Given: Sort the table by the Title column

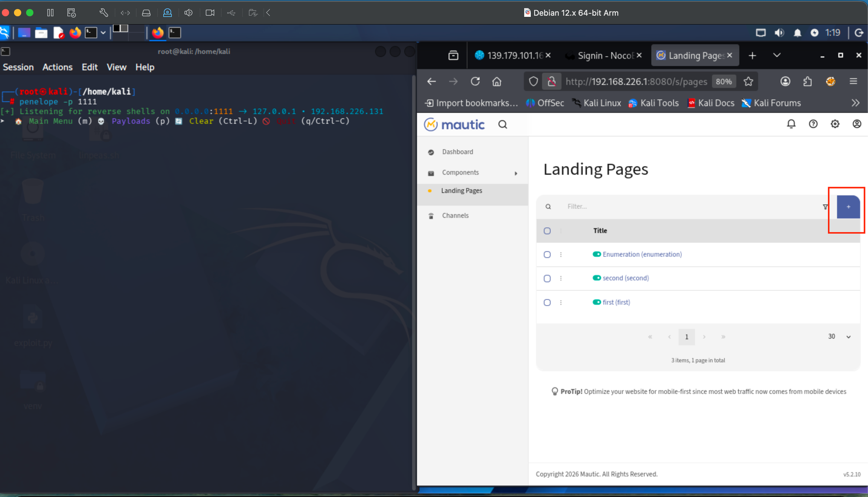Looking at the screenshot, I should pyautogui.click(x=600, y=231).
